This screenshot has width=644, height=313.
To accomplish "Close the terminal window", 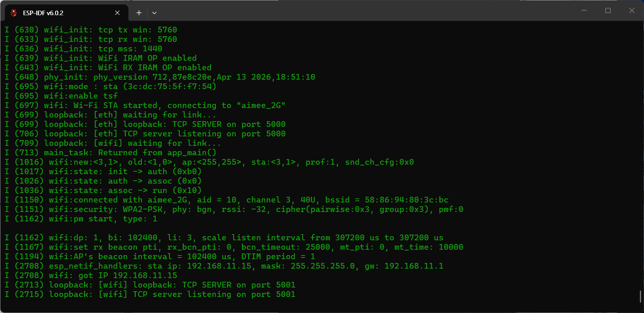I will tap(632, 11).
